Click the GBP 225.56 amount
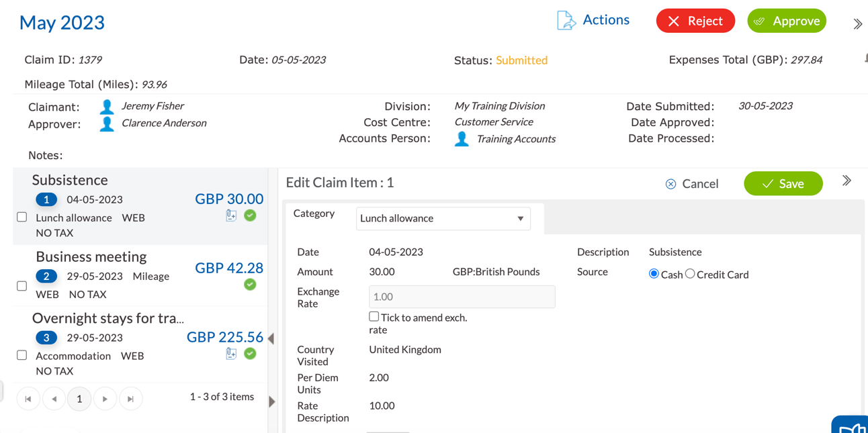Screen dimensions: 868x433 [x=225, y=337]
